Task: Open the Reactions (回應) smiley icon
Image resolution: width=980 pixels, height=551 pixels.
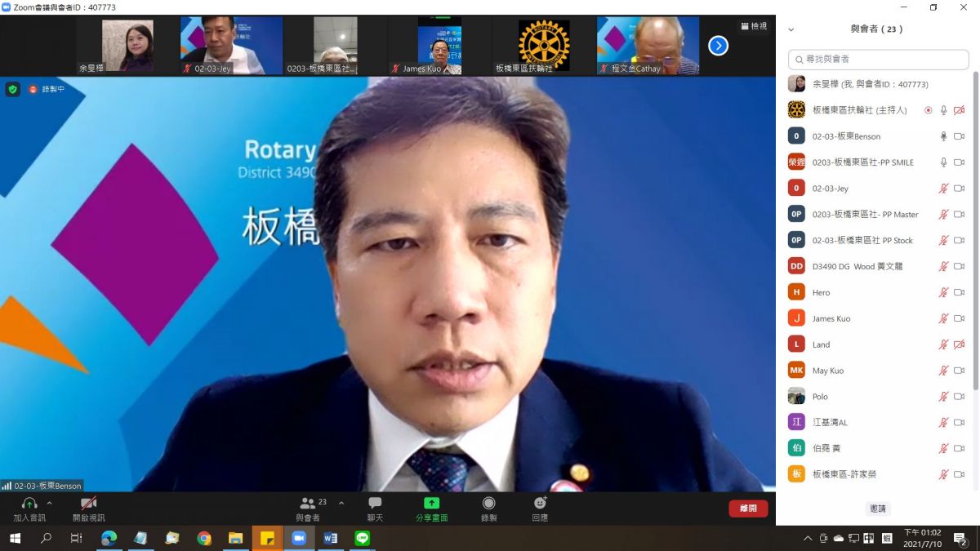Action: pyautogui.click(x=540, y=503)
